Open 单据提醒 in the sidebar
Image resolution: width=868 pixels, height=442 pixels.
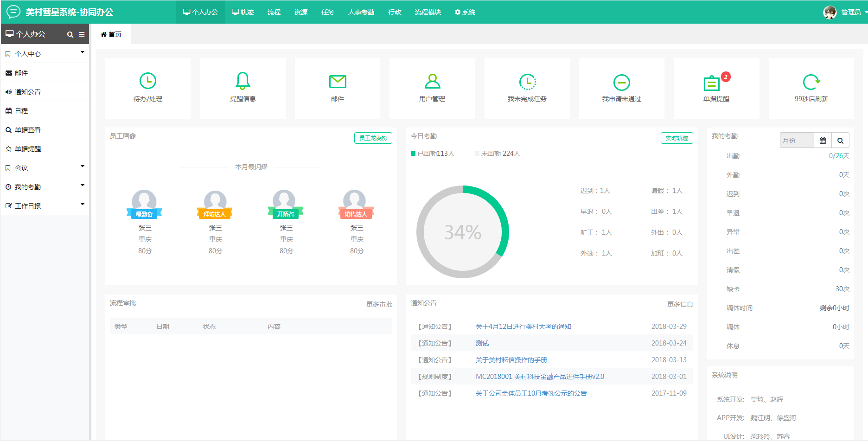(x=45, y=149)
